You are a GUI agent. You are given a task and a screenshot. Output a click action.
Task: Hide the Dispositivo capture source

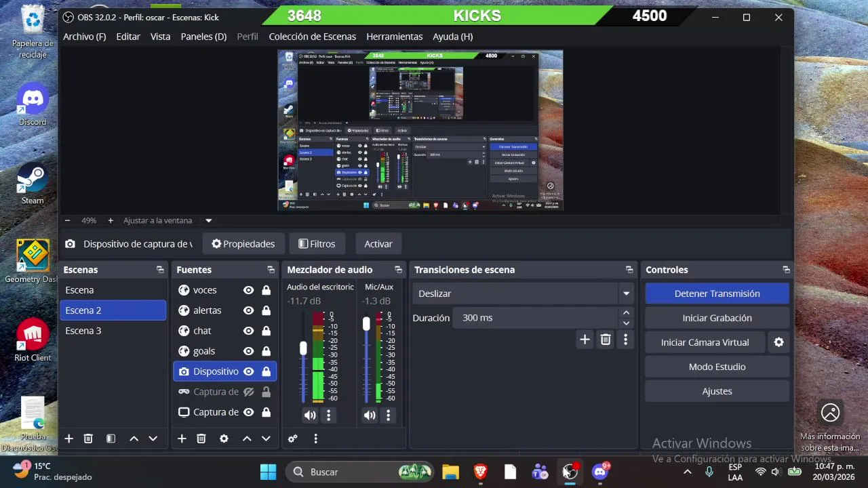coord(249,371)
